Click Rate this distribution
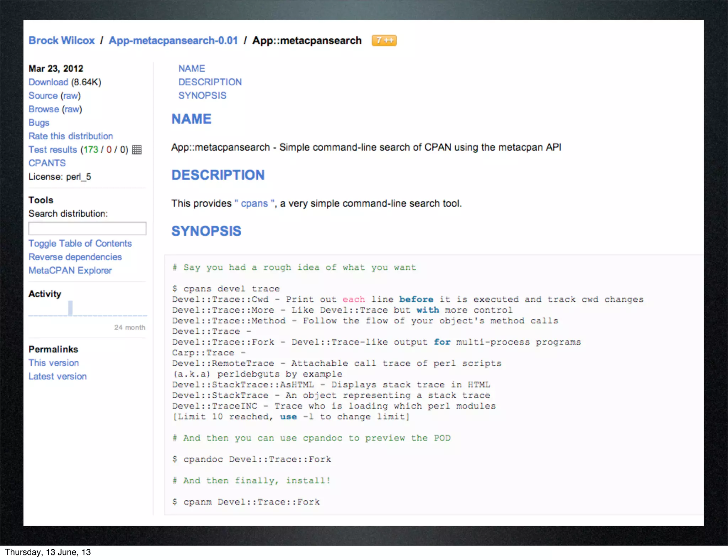 coord(70,136)
